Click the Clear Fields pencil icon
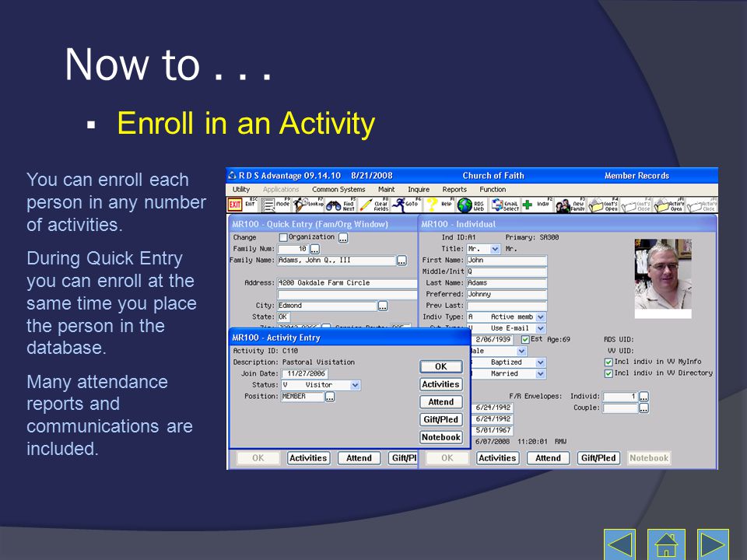Viewport: 747px width, 560px height. click(366, 205)
